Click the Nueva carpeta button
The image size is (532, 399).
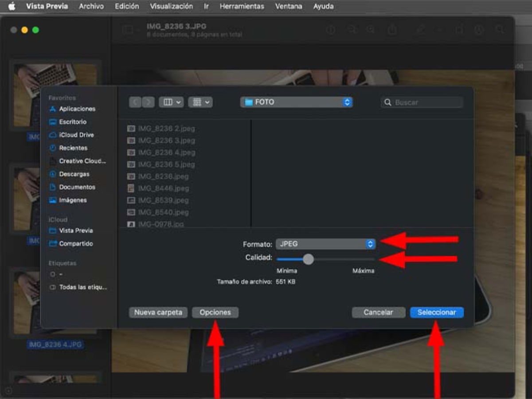(158, 313)
